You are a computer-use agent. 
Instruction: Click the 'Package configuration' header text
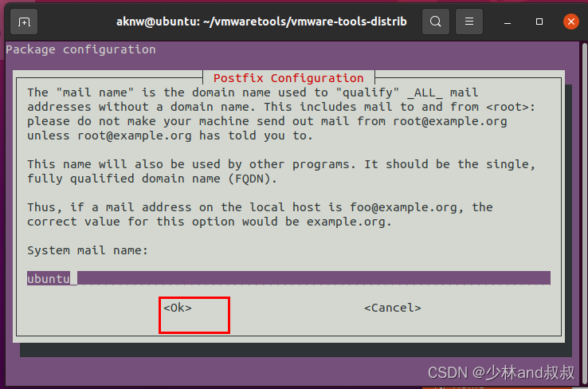[80, 49]
